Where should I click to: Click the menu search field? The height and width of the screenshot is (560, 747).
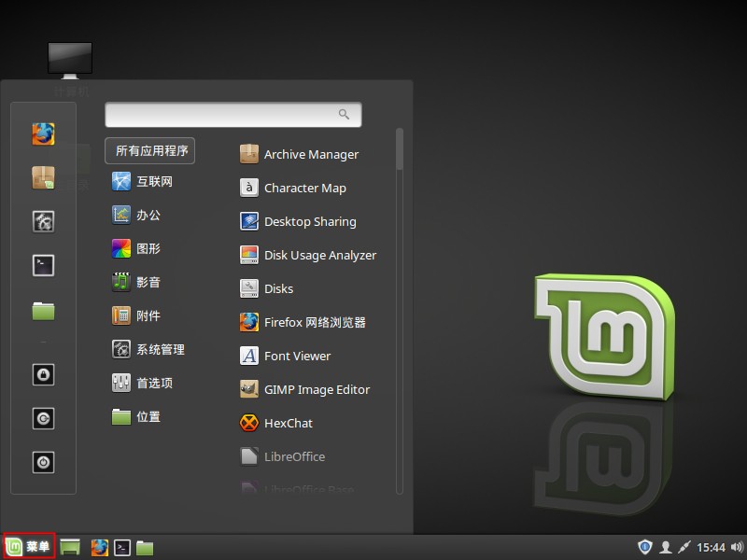coord(224,115)
